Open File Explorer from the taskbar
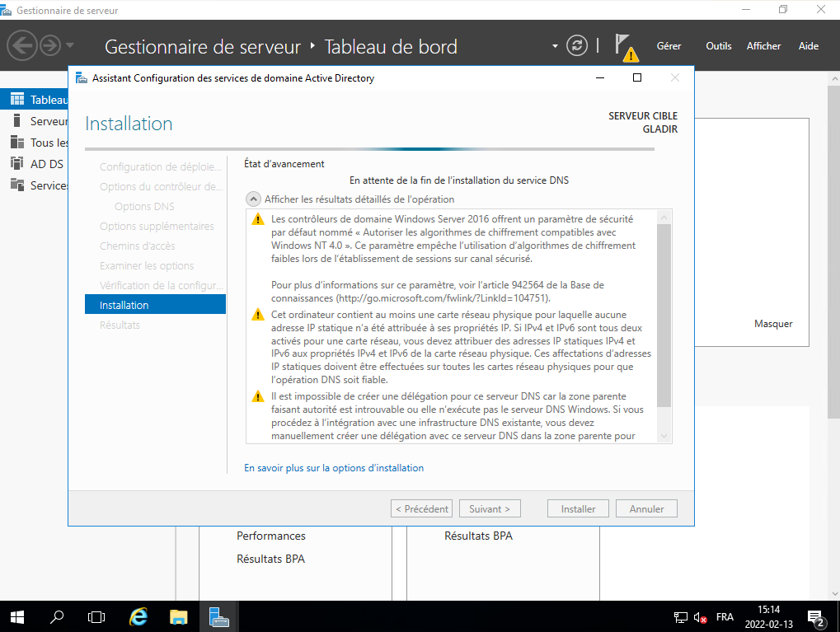Screen dimensions: 840x632 pyautogui.click(x=178, y=616)
